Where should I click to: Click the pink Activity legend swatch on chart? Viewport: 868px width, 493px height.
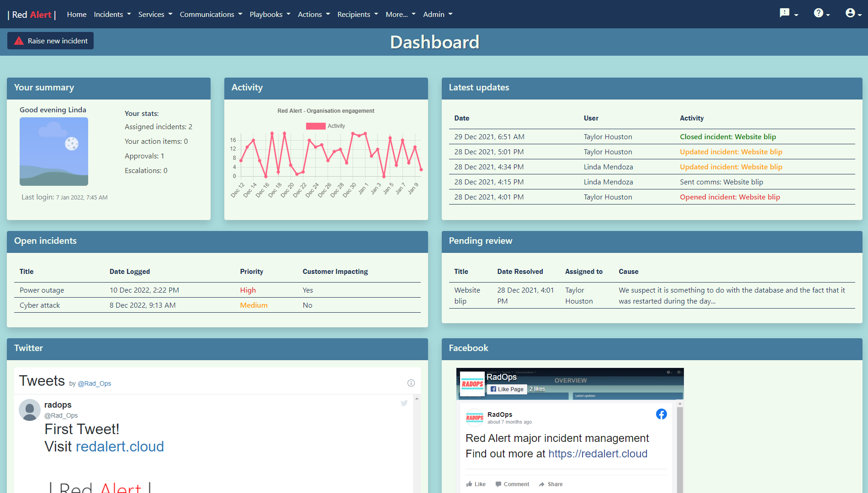coord(316,126)
